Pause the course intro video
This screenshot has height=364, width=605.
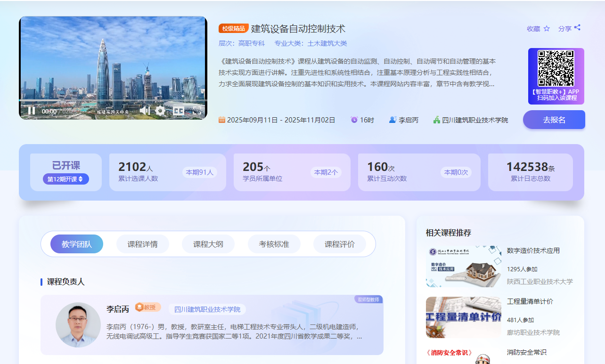click(32, 111)
